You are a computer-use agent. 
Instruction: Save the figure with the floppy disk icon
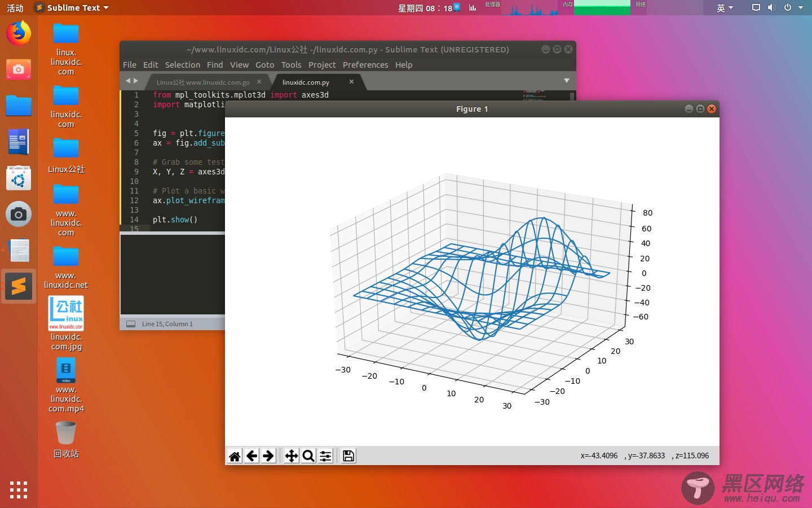(x=348, y=456)
